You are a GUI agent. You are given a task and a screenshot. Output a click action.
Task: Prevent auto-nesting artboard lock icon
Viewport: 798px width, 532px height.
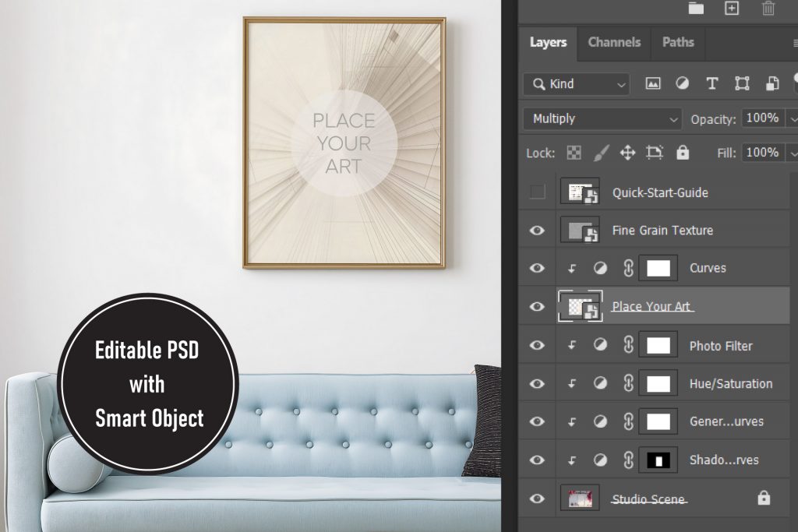(x=655, y=153)
